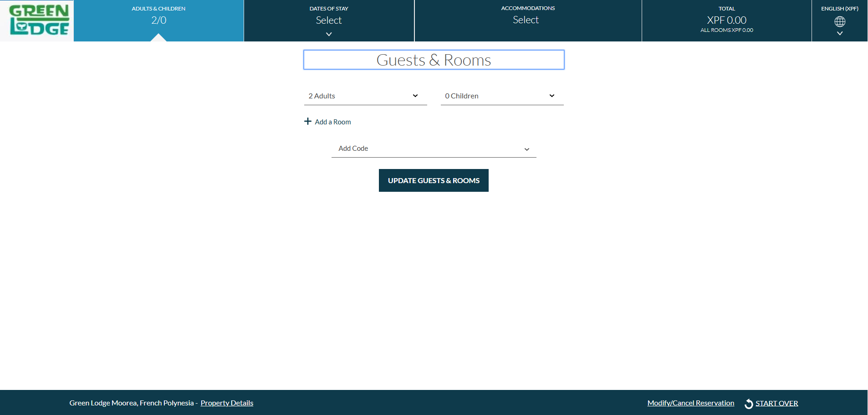Click the plus icon next to Add a Room
The width and height of the screenshot is (868, 415).
coord(308,121)
